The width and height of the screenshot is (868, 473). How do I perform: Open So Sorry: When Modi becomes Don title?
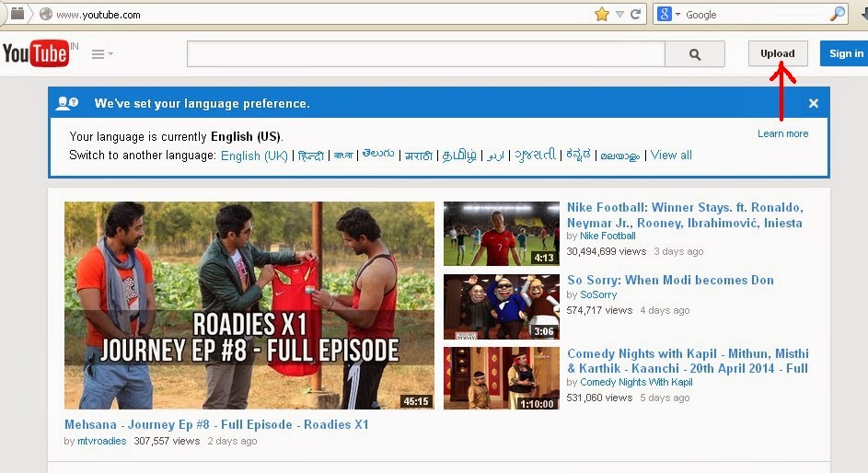670,280
